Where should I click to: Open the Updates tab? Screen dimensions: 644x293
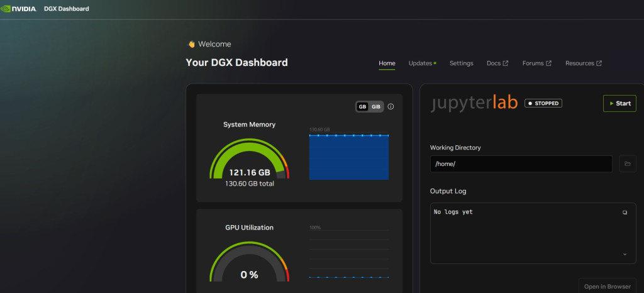click(x=420, y=64)
